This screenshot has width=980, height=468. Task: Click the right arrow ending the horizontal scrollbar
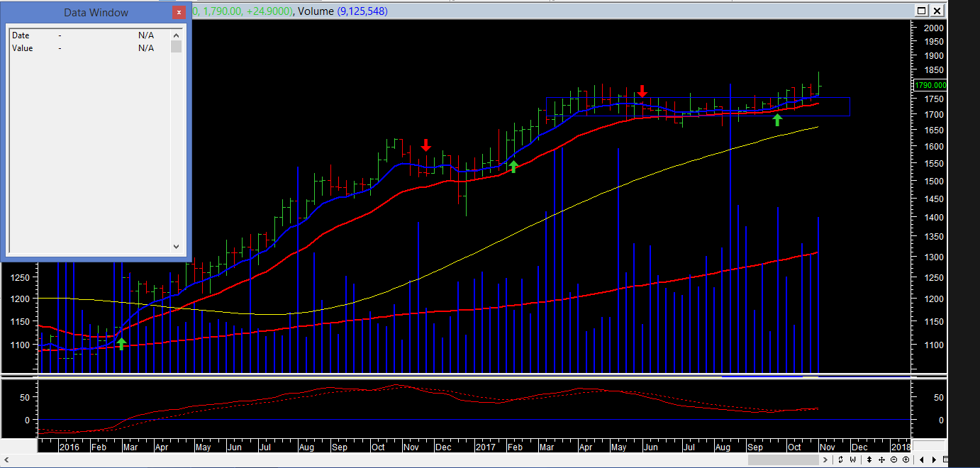(x=825, y=459)
